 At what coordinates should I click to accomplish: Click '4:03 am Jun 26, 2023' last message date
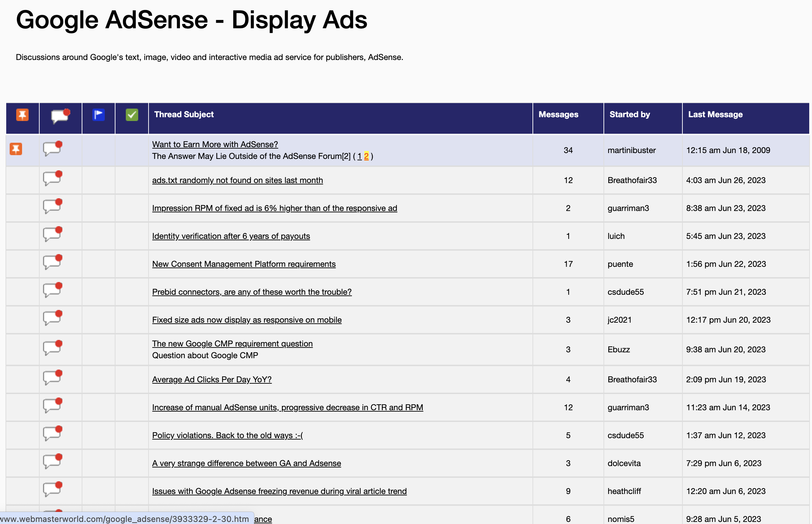click(725, 180)
